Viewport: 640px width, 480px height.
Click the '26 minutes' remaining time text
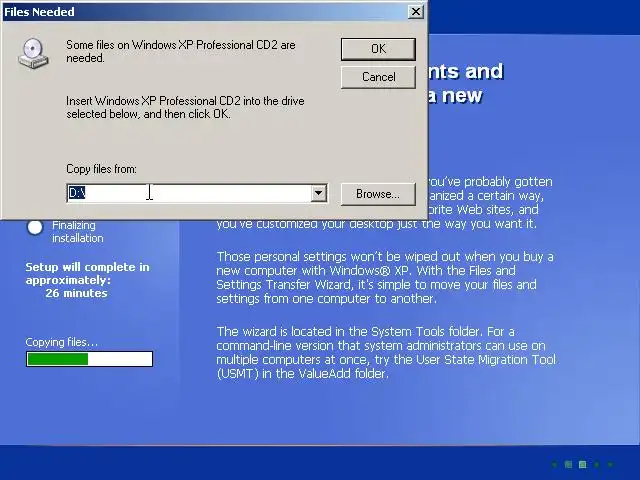[76, 293]
